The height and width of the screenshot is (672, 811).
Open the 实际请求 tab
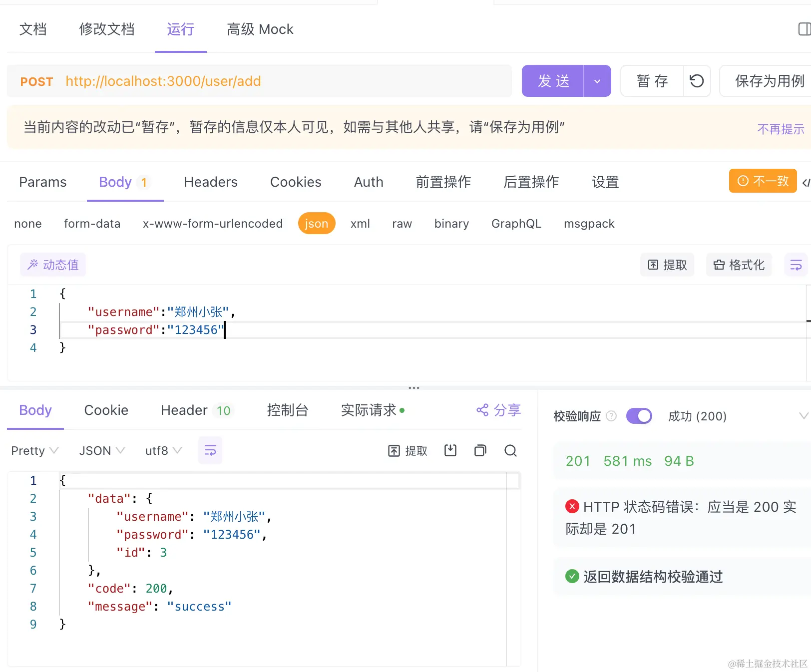[373, 410]
